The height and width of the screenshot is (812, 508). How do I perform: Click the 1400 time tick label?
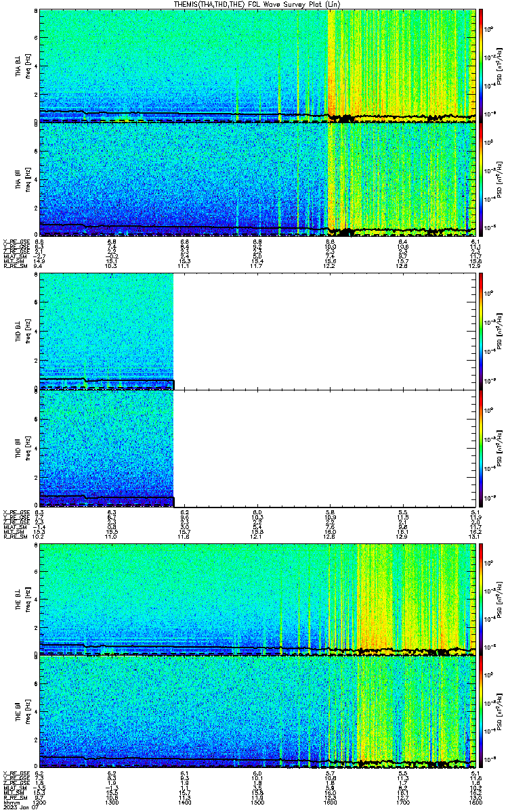(184, 802)
